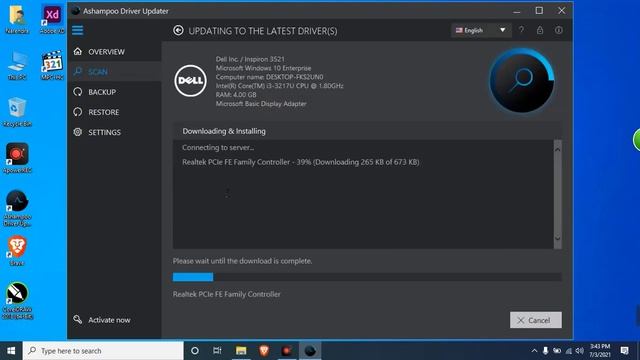This screenshot has width=640, height=360.
Task: Click the 'Connecting to server...' line
Action: point(218,147)
